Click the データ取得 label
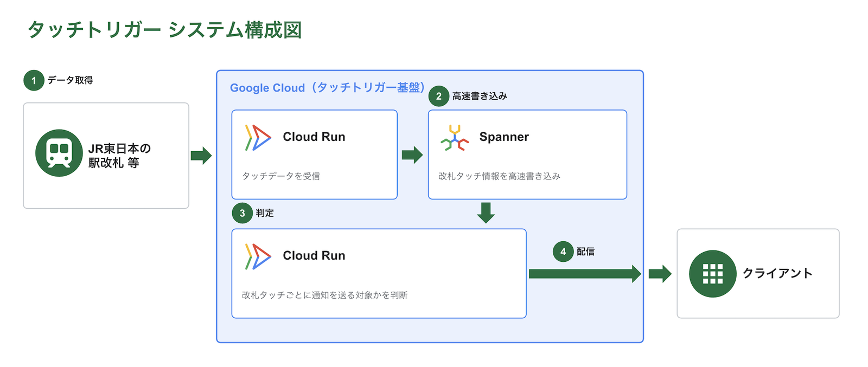 [x=70, y=80]
